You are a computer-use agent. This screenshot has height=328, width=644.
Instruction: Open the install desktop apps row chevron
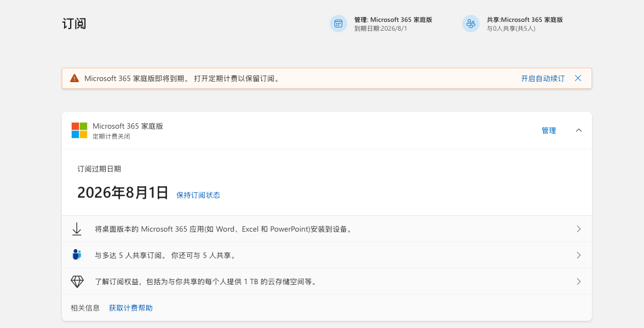click(579, 229)
